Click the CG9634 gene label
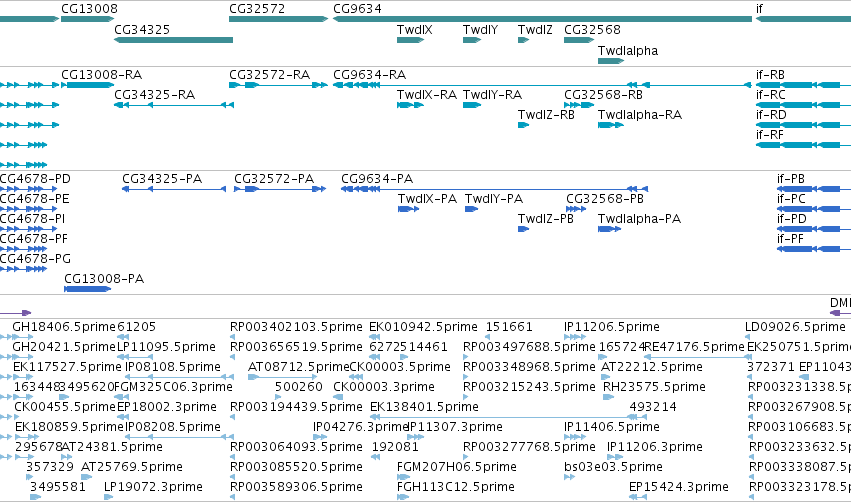Image resolution: width=851 pixels, height=502 pixels. point(357,9)
